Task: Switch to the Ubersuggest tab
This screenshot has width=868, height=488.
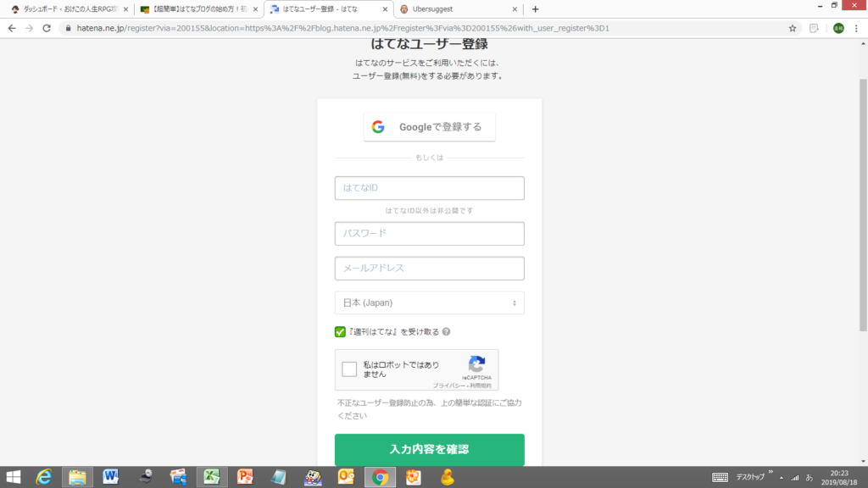Action: click(457, 8)
